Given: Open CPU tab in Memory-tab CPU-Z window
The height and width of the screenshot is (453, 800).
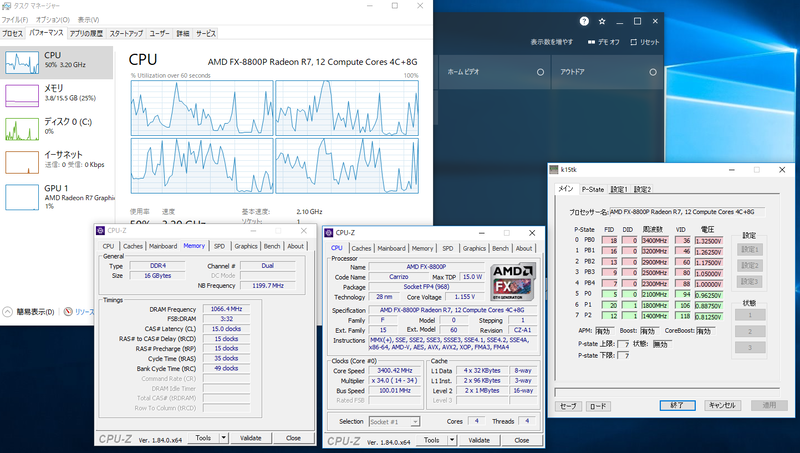Looking at the screenshot, I should point(109,246).
